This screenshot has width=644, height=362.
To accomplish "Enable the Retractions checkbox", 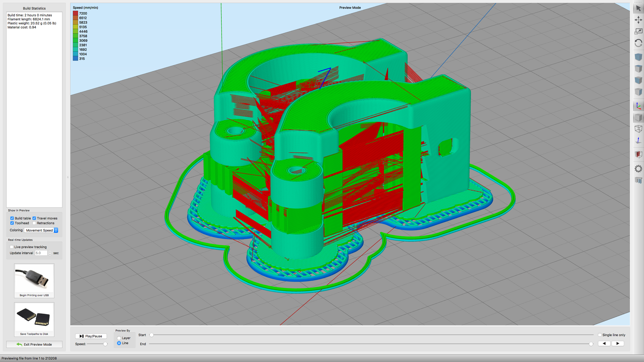I will point(34,223).
